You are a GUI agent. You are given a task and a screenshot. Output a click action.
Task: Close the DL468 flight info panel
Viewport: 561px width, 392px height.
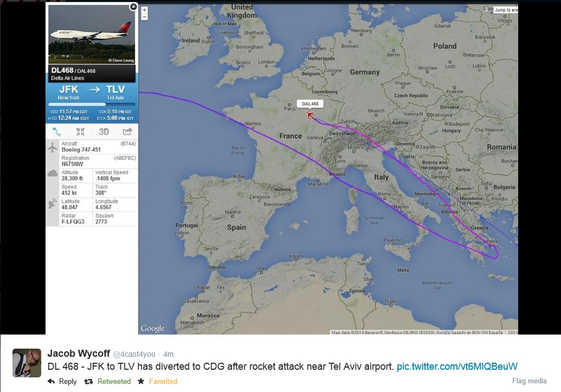coord(133,7)
